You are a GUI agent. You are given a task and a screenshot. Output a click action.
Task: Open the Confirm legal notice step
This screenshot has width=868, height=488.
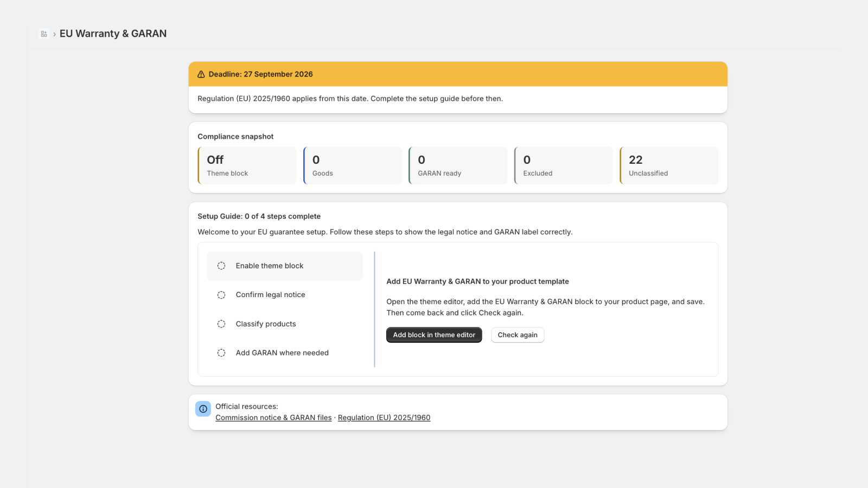[285, 295]
